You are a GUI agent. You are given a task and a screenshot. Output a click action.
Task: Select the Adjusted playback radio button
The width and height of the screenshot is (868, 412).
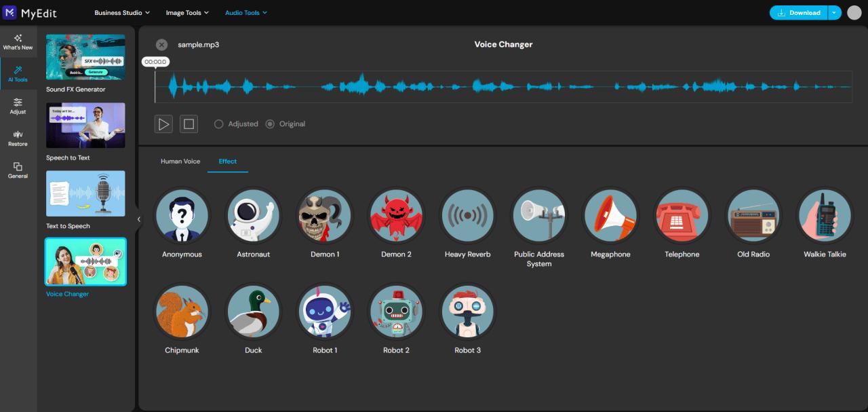[x=219, y=124]
